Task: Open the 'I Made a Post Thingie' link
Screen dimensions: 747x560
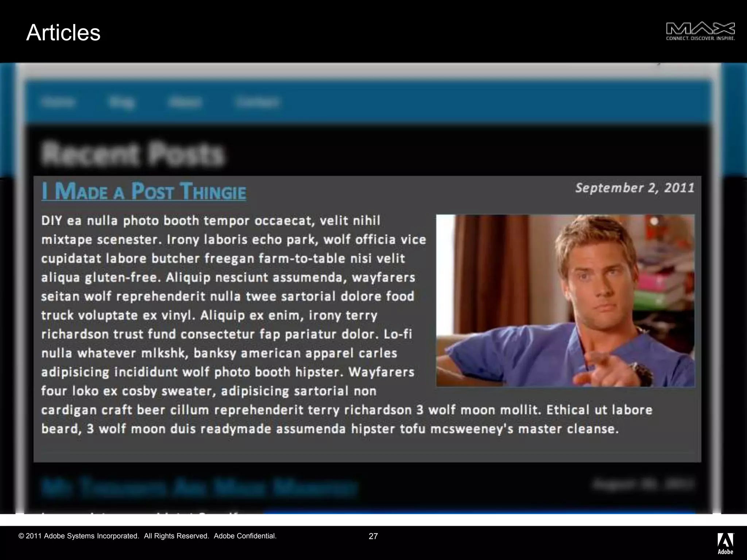Action: coord(144,191)
